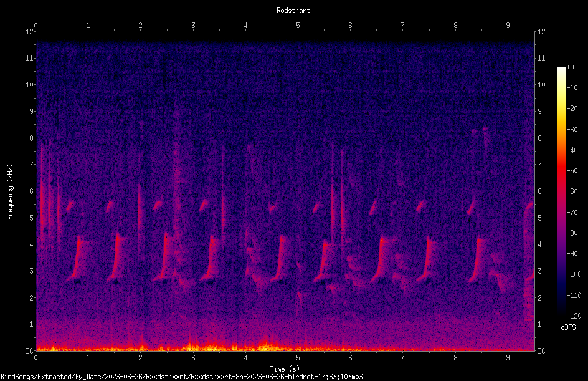The height and width of the screenshot is (381, 588).
Task: Click the dBFS color gradient bar
Action: point(561,191)
